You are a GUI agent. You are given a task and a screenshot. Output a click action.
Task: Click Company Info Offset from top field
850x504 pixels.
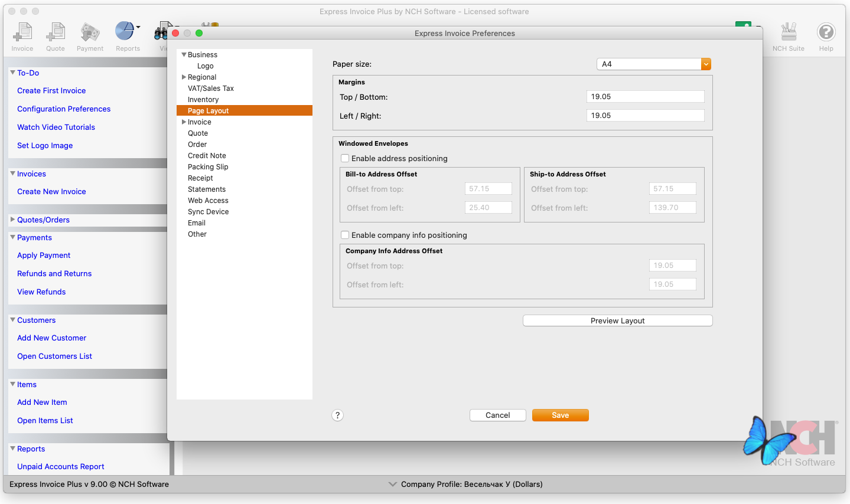coord(673,266)
